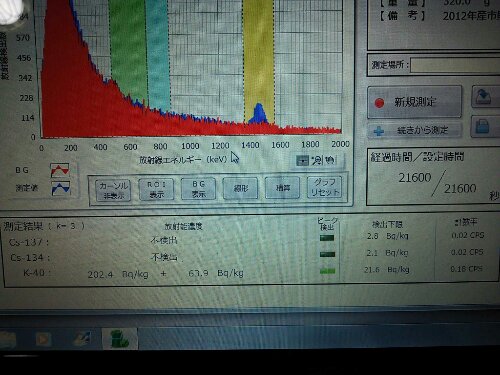The width and height of the screenshot is (500, 375).
Task: Switch graph scale with the 線形 button
Action: point(240,188)
